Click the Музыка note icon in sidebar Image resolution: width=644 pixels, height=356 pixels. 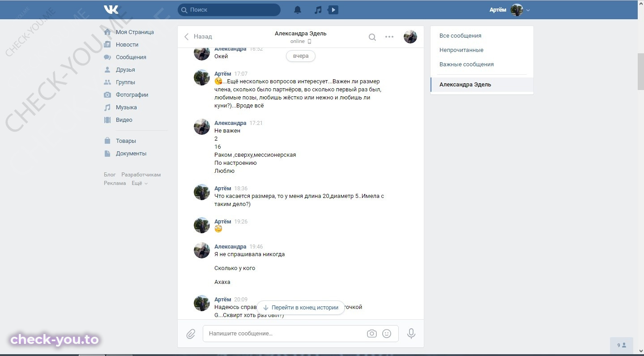click(x=107, y=107)
